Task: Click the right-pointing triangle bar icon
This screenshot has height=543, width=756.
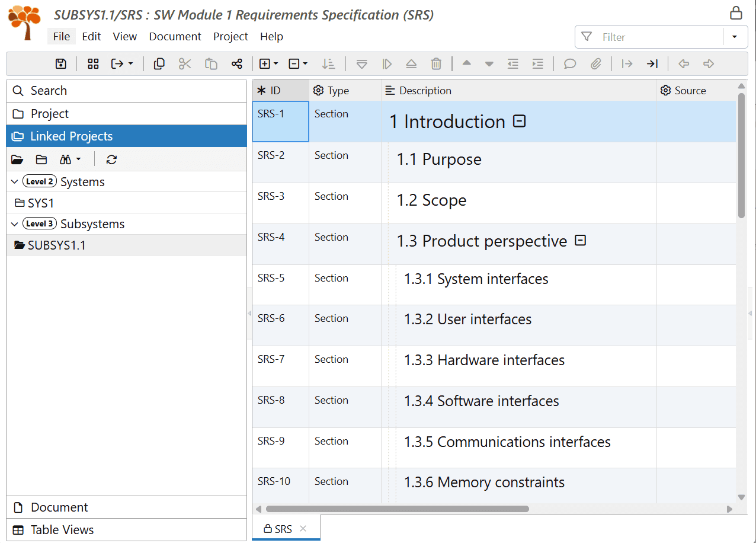Action: [x=387, y=64]
